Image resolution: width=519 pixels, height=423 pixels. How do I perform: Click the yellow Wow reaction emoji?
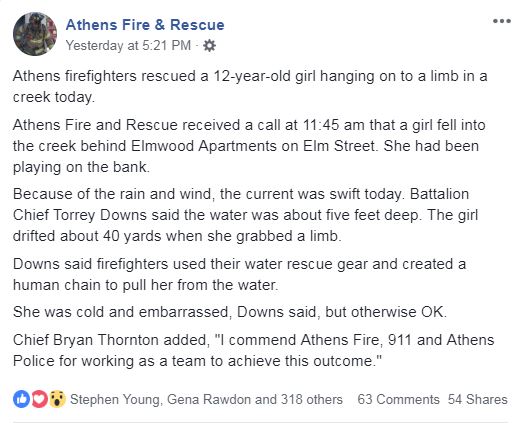pyautogui.click(x=57, y=399)
